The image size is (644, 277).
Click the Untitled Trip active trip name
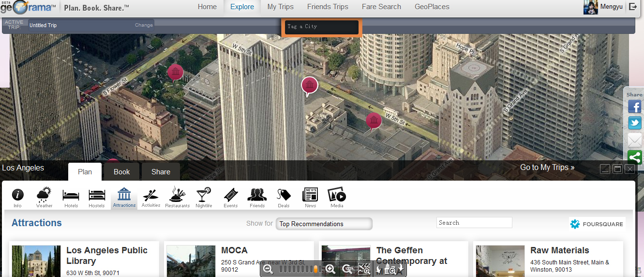43,25
